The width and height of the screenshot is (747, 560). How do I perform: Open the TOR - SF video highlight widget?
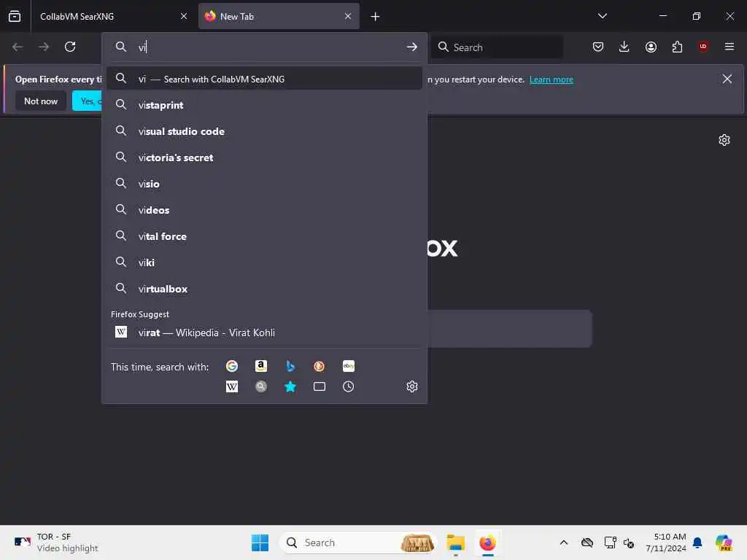tap(55, 542)
